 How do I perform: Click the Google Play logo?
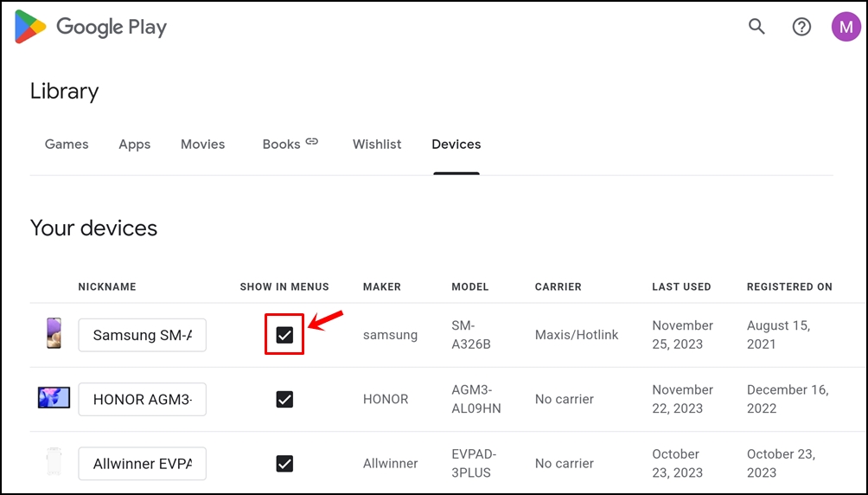[91, 27]
